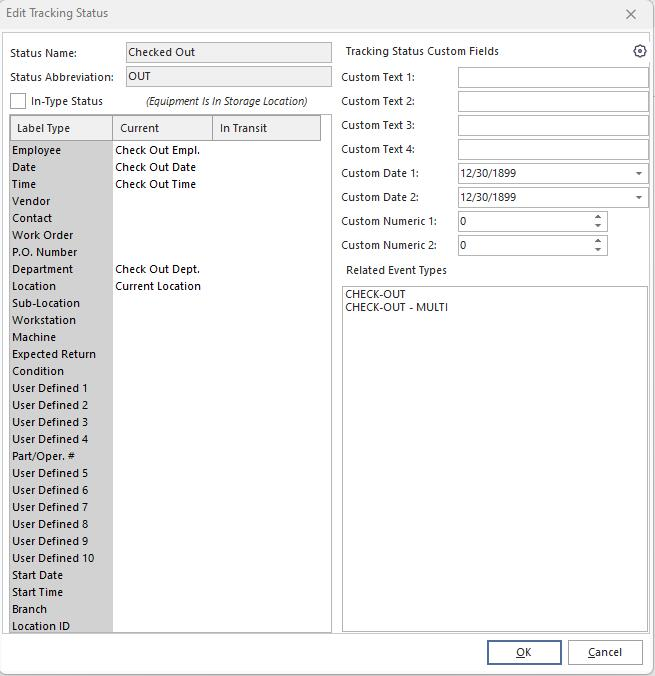Click into the Custom Text 3 field
655x676 pixels.
click(x=552, y=125)
